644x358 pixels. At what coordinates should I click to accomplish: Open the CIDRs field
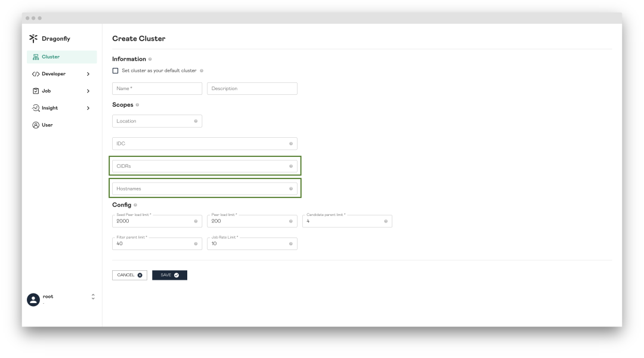click(205, 166)
